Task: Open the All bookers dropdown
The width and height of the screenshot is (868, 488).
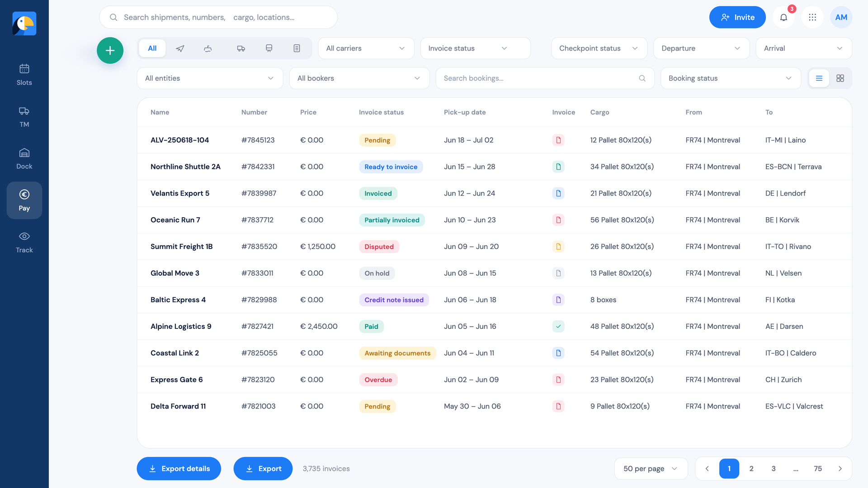Action: coord(359,78)
